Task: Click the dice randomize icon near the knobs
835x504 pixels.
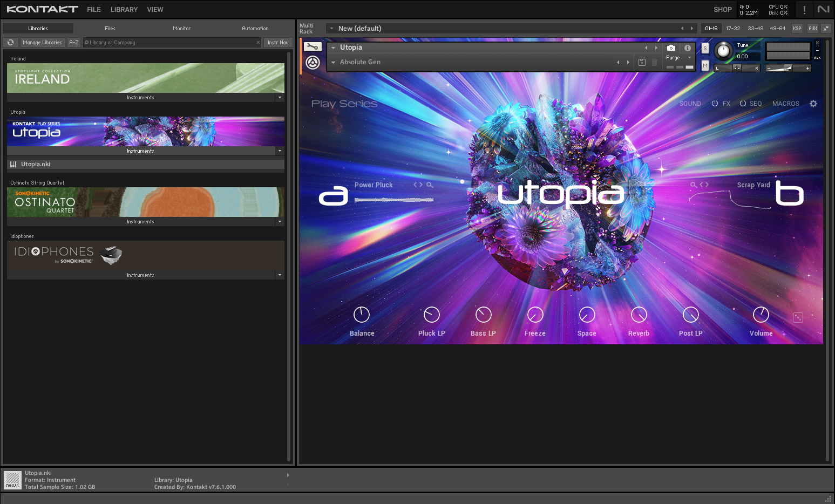Action: coord(798,317)
